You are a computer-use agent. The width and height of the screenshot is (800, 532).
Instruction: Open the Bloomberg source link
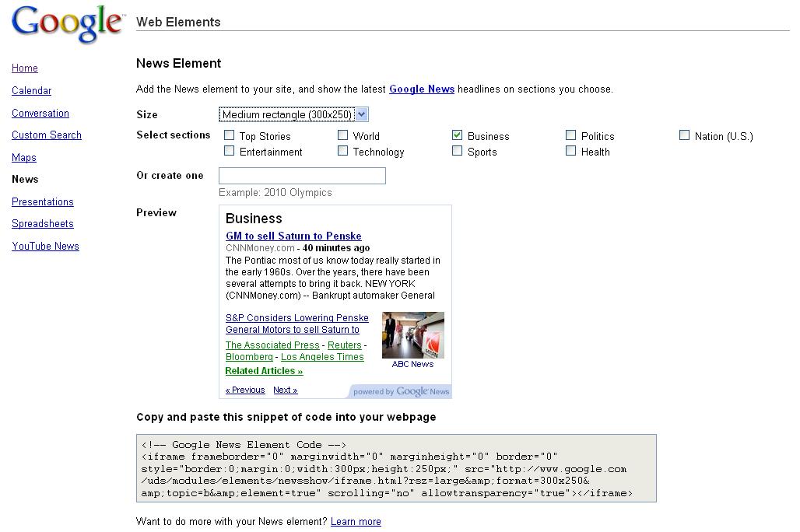click(x=249, y=356)
